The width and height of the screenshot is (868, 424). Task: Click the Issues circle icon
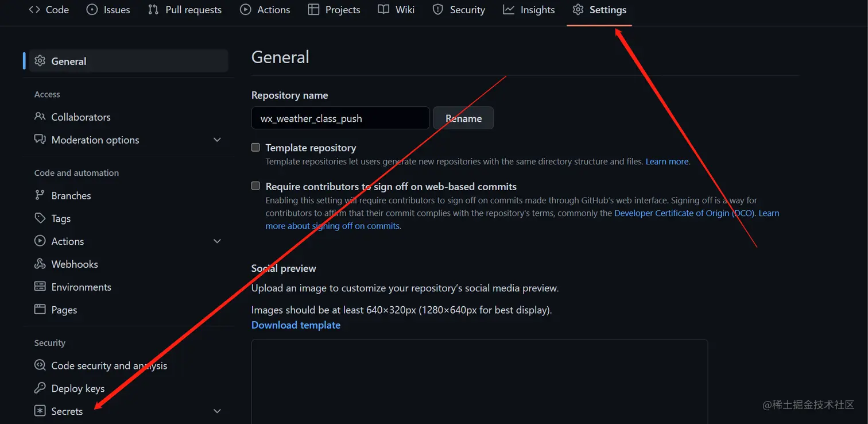point(92,10)
